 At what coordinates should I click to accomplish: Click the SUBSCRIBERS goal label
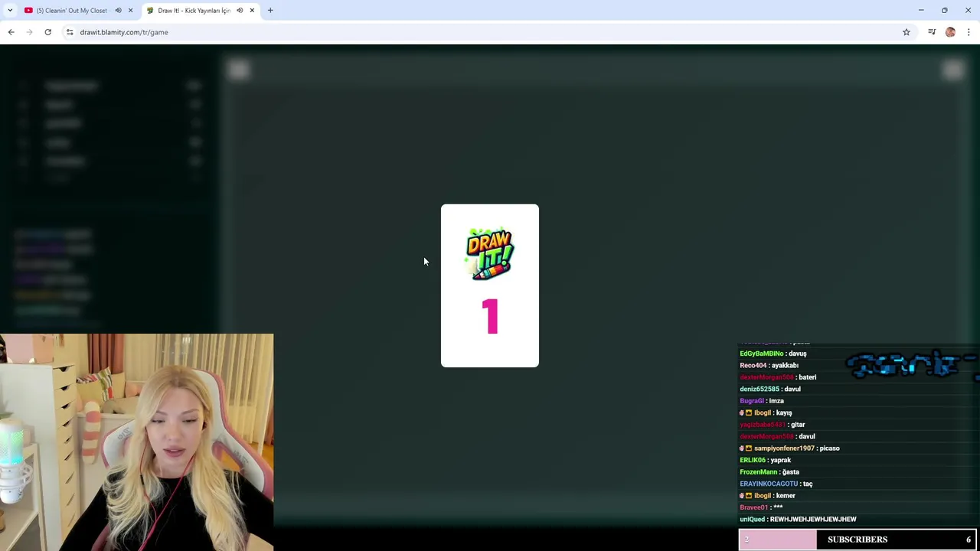pyautogui.click(x=857, y=540)
